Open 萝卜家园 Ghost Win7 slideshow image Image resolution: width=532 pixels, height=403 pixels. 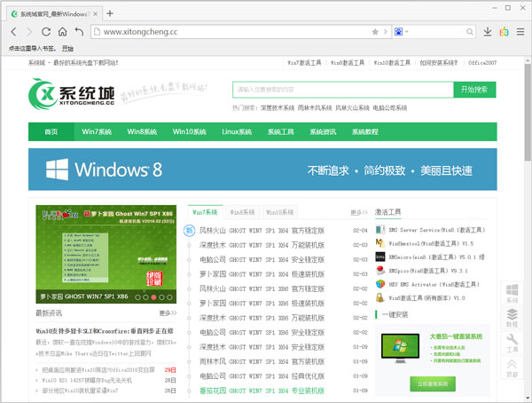click(x=106, y=254)
